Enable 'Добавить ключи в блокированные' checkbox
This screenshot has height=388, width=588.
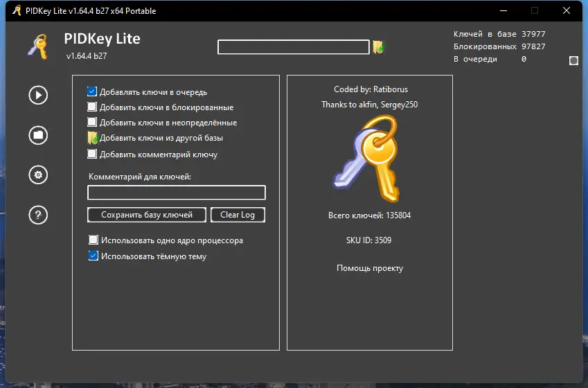tap(92, 107)
